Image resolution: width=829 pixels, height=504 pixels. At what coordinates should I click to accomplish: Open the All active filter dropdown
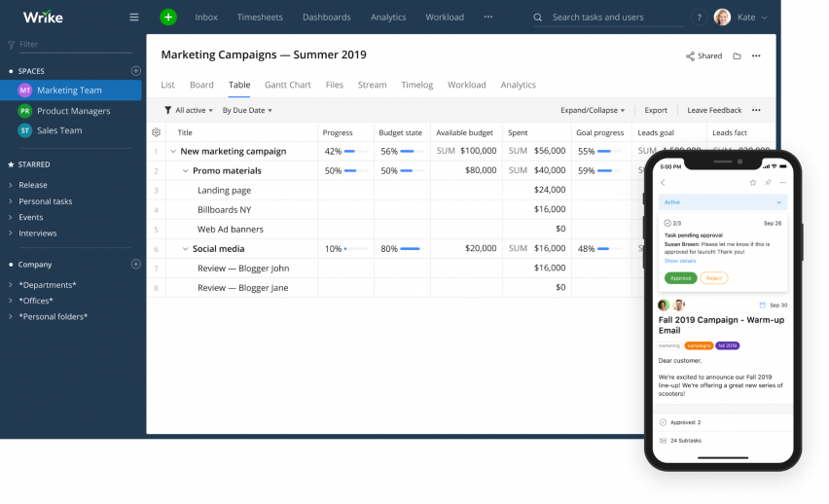[x=194, y=110]
